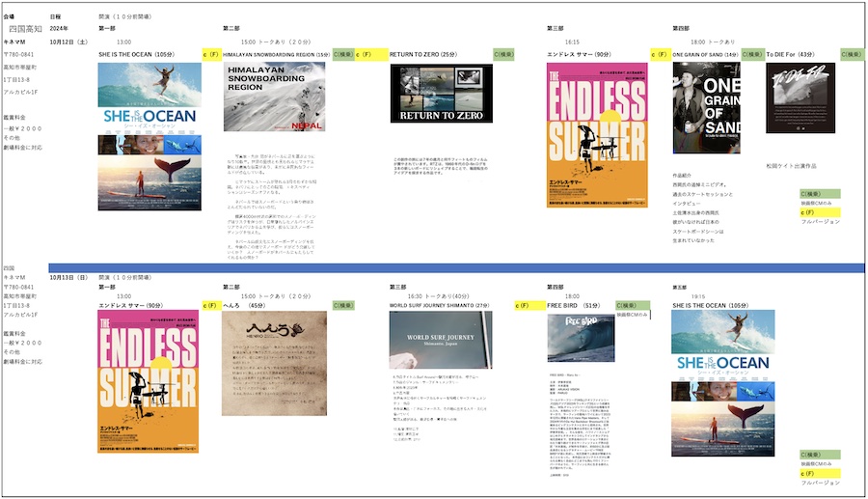This screenshot has width=868, height=499.
Task: Click the 松岡ケイト出演作品 text cell
Action: (x=795, y=166)
